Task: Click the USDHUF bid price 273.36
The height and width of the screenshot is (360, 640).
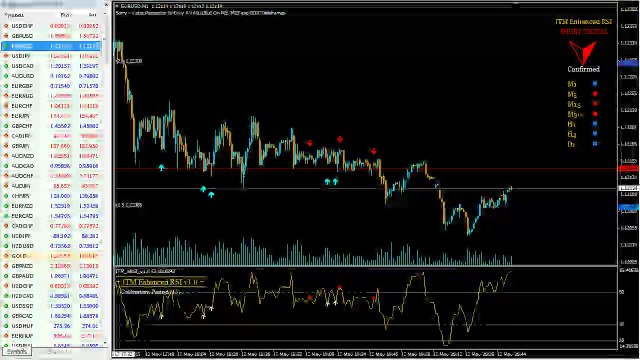Action: click(x=62, y=326)
